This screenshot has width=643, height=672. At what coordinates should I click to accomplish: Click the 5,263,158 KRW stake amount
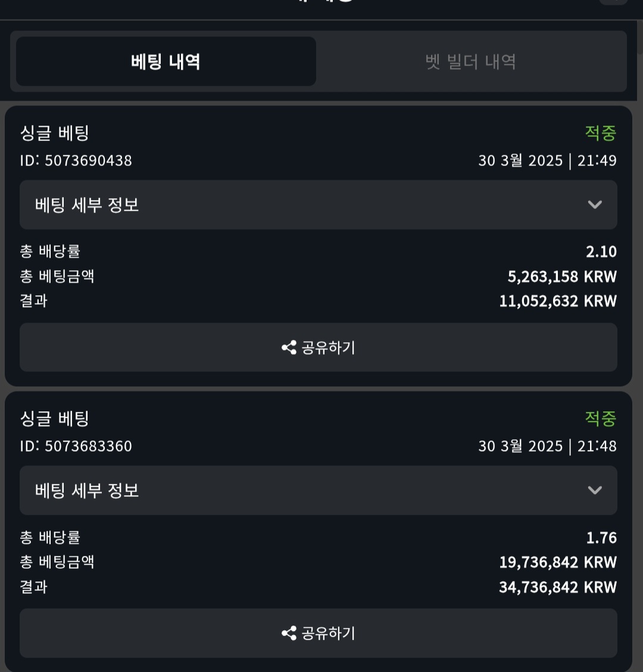coord(561,277)
